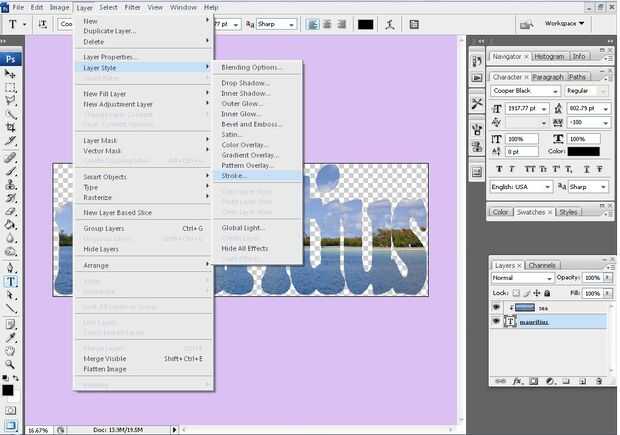Toggle the Character and Paragraph palettes icon

[414, 25]
